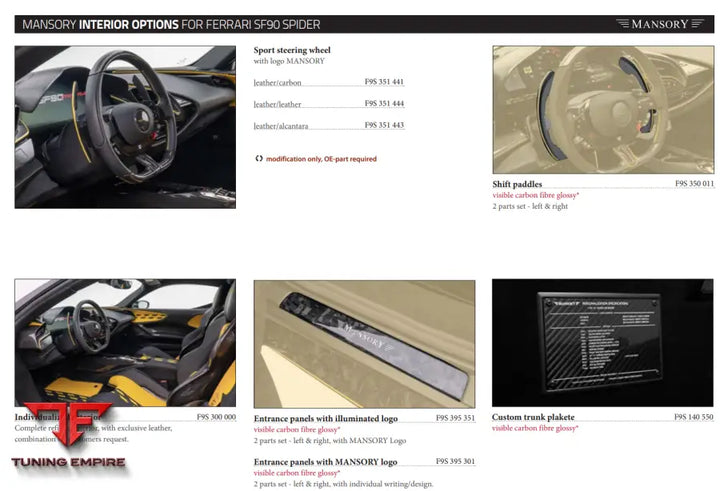
Task: Click '2 parts set - left & right' under shift paddles
Action: pos(530,206)
